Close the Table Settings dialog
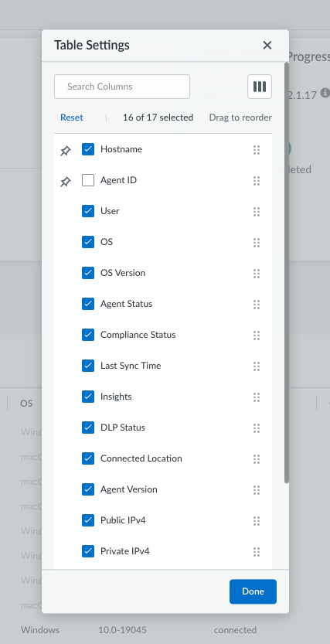The image size is (330, 644). 267,45
